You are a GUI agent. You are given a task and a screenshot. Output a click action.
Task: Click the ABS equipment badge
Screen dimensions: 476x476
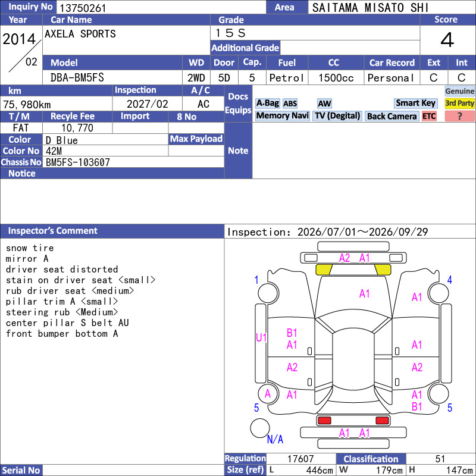click(x=290, y=104)
